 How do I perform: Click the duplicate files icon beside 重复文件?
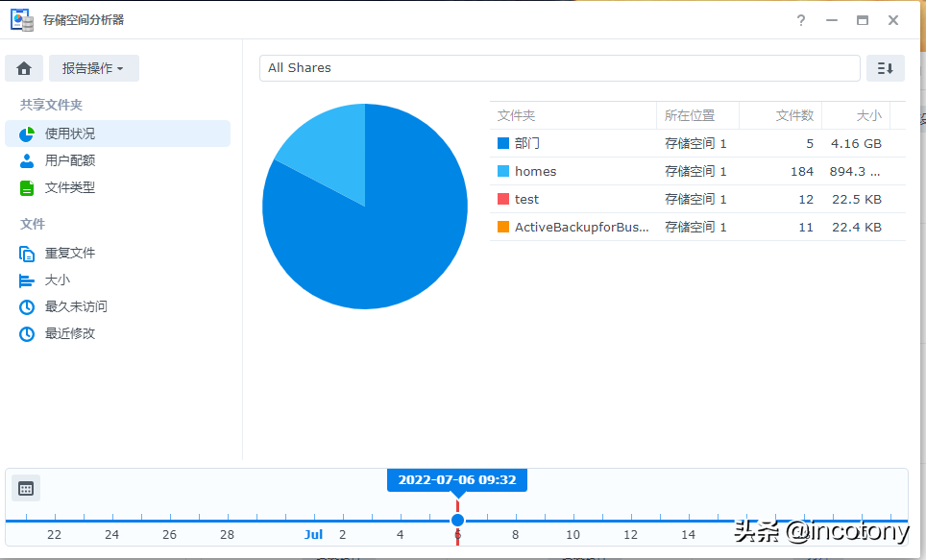point(27,254)
